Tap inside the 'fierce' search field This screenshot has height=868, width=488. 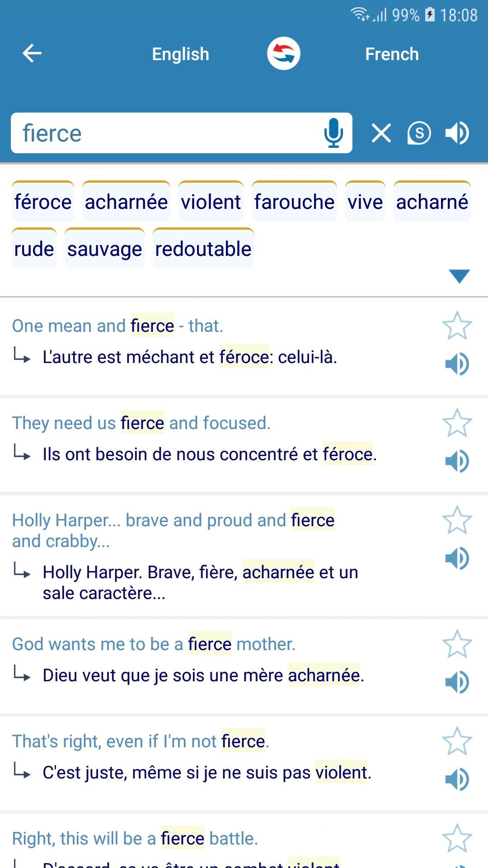(136, 132)
